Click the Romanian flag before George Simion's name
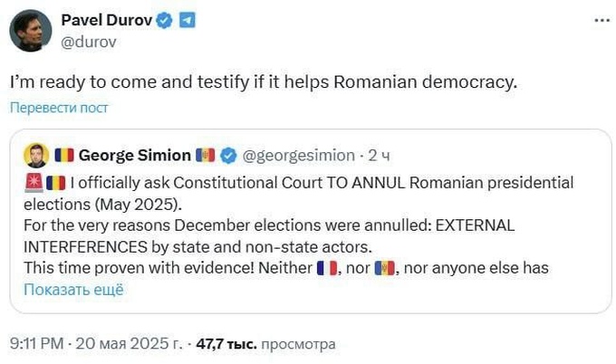Viewport: 616px width, 364px height. coord(63,155)
